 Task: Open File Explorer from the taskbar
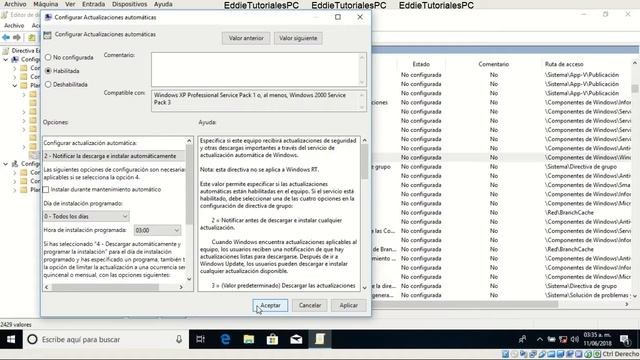(249, 339)
